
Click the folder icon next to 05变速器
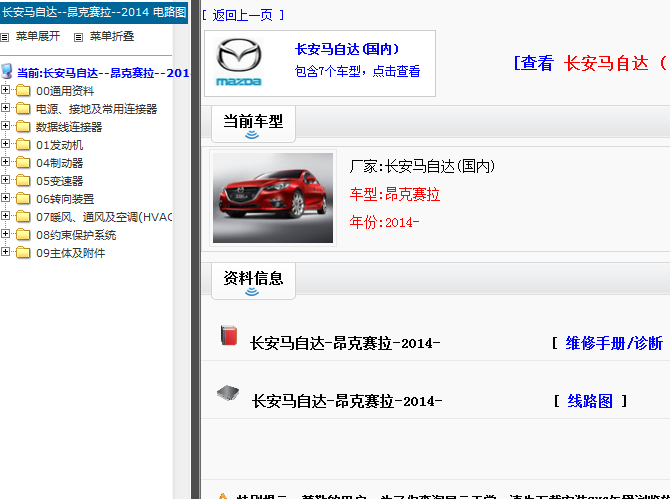(23, 180)
